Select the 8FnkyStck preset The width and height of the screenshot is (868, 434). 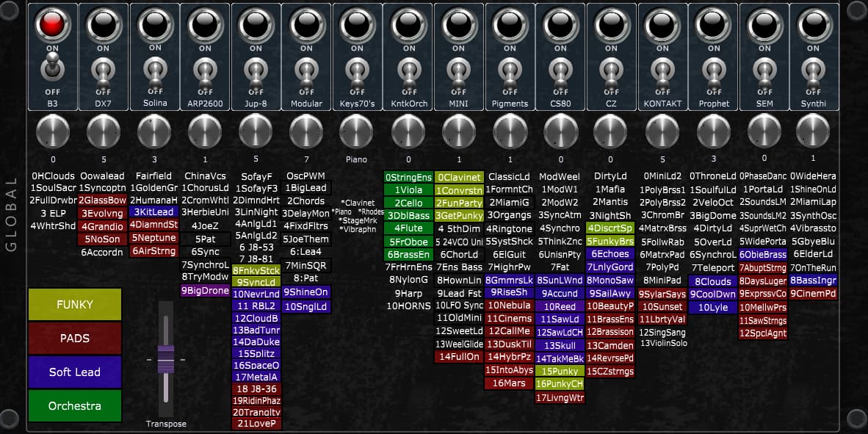[256, 270]
